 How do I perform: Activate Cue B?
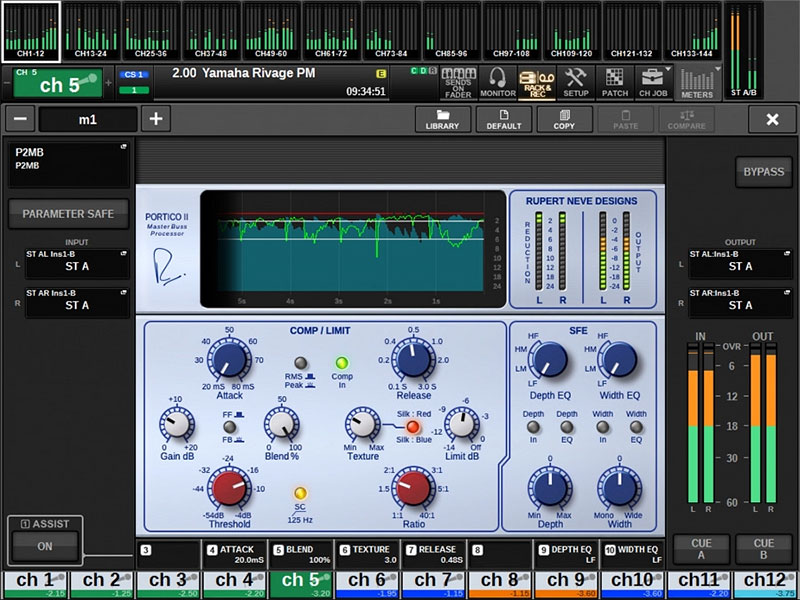tap(763, 549)
